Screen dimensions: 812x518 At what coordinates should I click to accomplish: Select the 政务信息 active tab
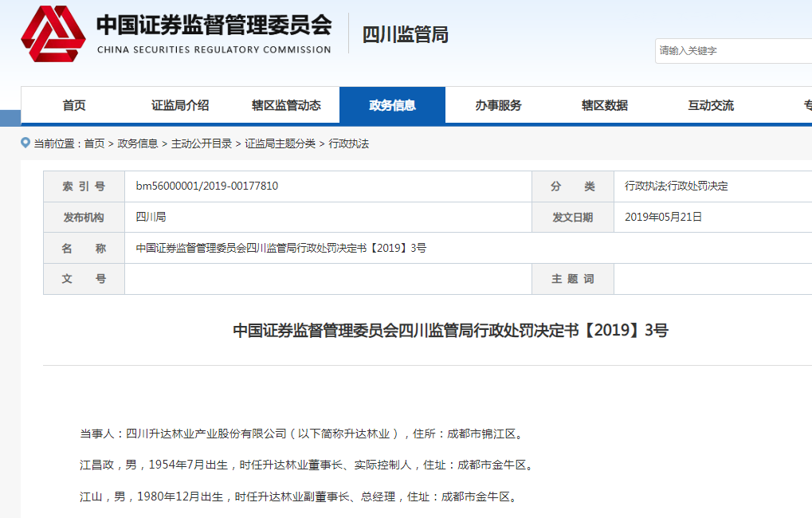(x=392, y=105)
